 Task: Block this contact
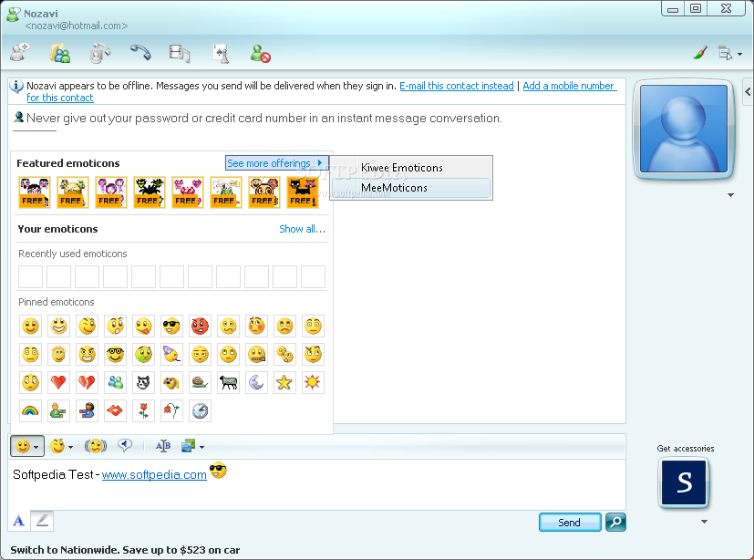260,53
